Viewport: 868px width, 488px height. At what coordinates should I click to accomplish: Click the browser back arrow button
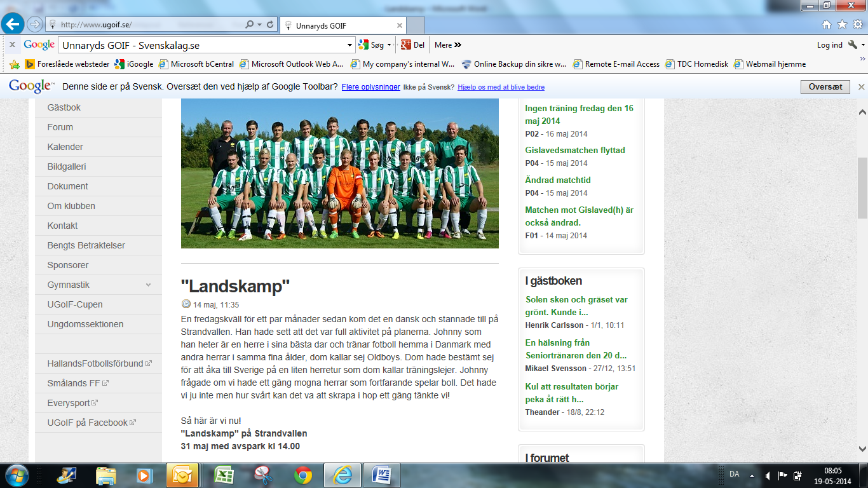point(13,25)
